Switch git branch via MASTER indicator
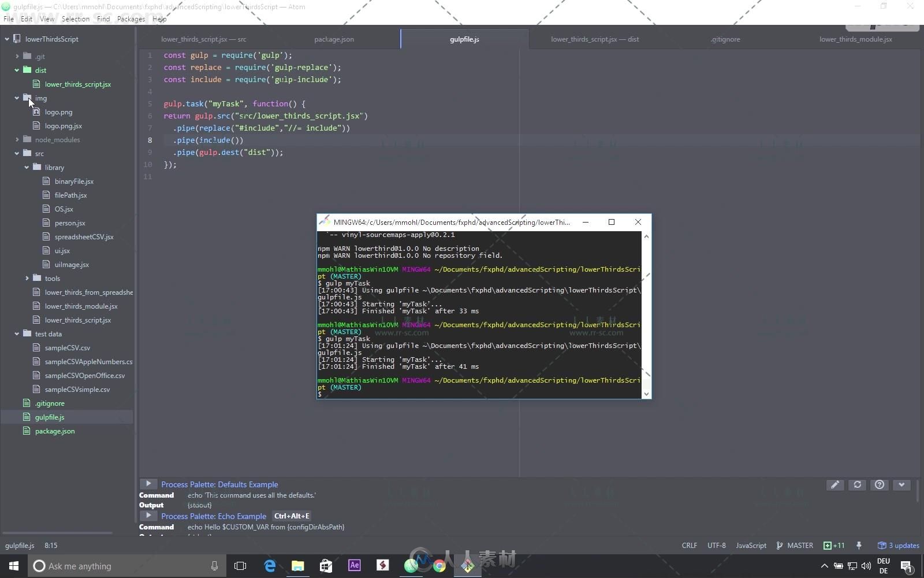The width and height of the screenshot is (924, 578). [x=795, y=546]
